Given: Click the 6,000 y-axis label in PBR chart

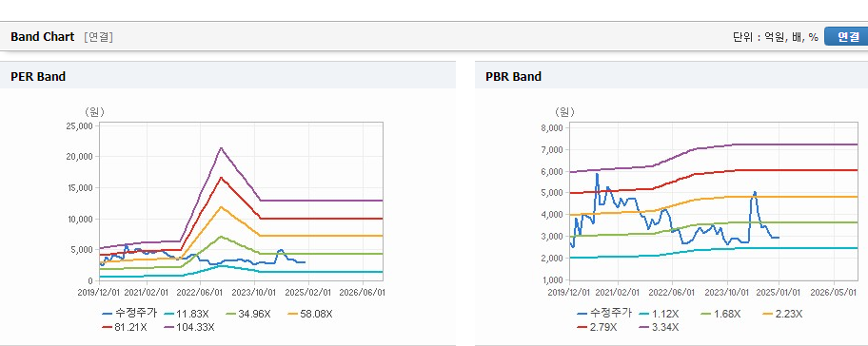Looking at the screenshot, I should (x=552, y=172).
